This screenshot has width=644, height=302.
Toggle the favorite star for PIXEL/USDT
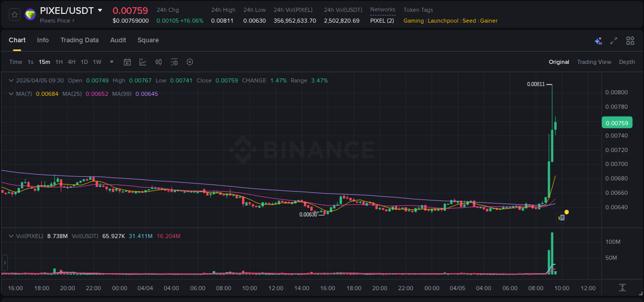point(14,14)
